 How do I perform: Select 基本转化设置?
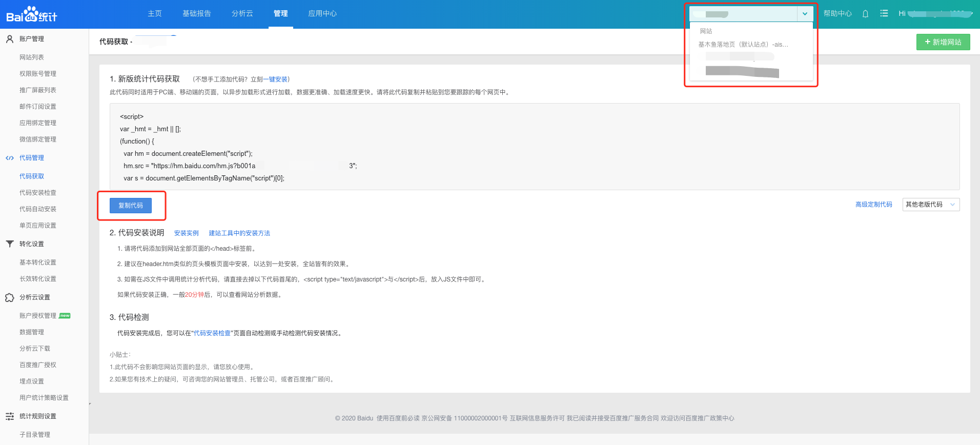pos(38,262)
